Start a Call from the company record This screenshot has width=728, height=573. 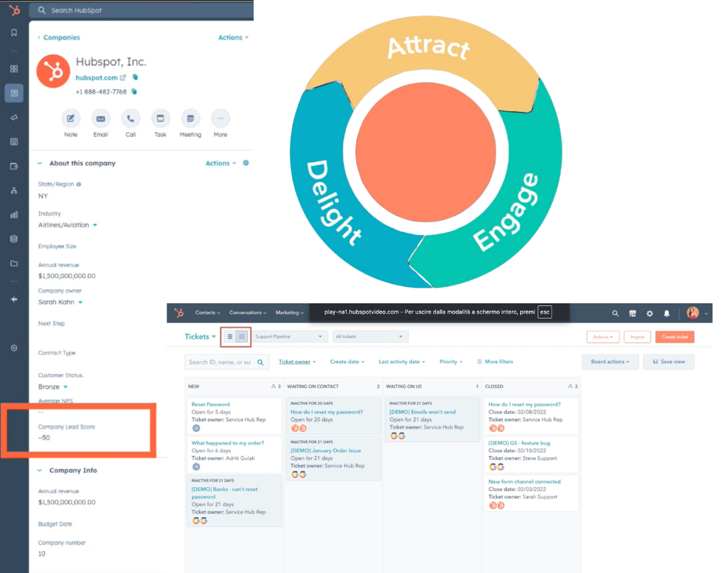[x=130, y=119]
